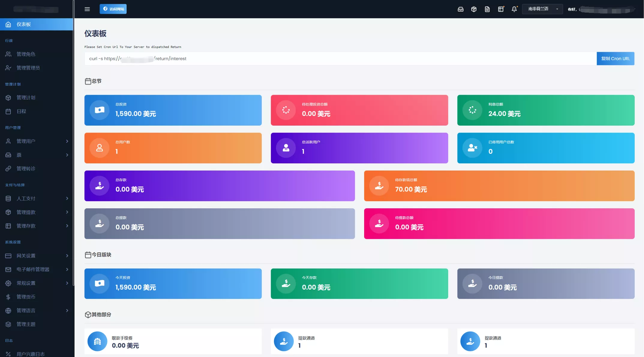Open 管理管理员 in the sidebar

pos(36,68)
